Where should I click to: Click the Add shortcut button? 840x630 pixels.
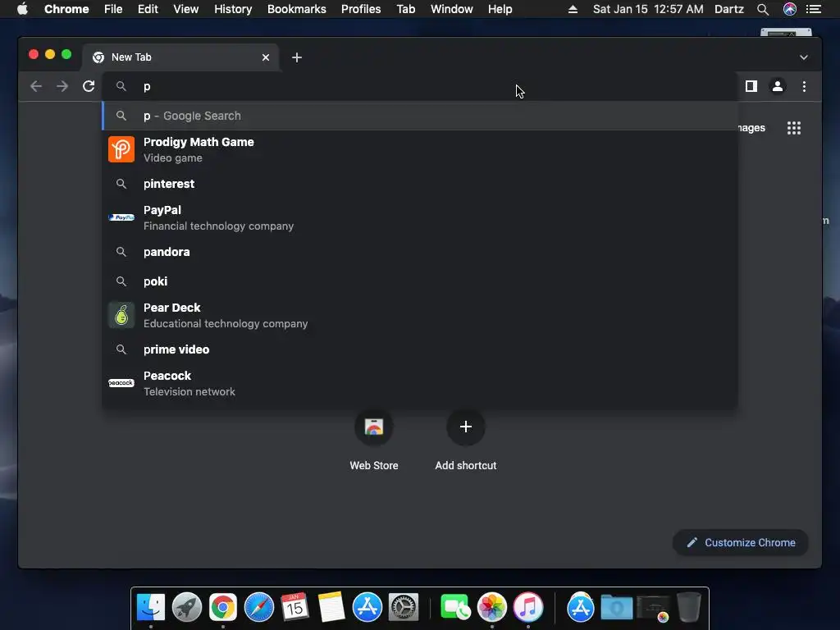[466, 440]
